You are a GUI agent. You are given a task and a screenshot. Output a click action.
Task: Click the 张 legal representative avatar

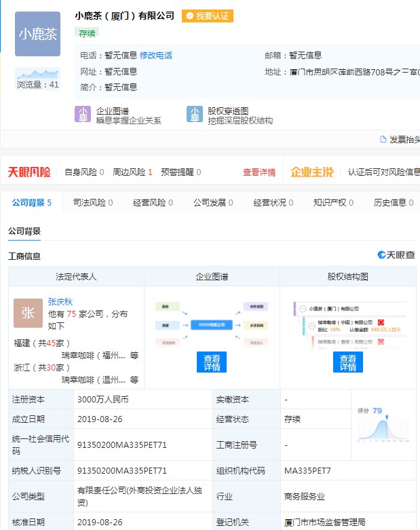tap(28, 313)
